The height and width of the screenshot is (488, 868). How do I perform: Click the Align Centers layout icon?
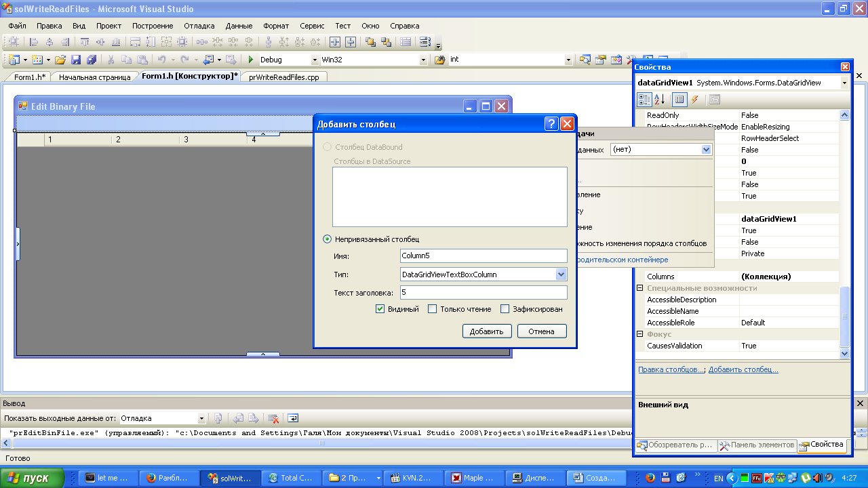49,42
